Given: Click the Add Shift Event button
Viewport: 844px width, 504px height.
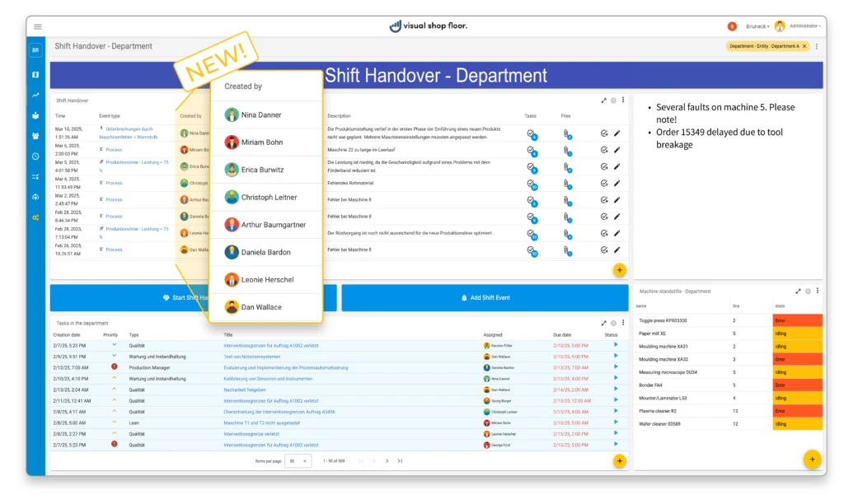Looking at the screenshot, I should click(485, 297).
